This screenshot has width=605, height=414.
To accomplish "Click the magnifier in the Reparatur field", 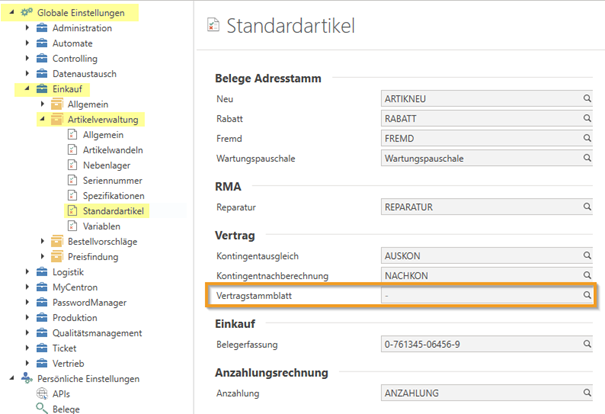I will click(x=588, y=207).
